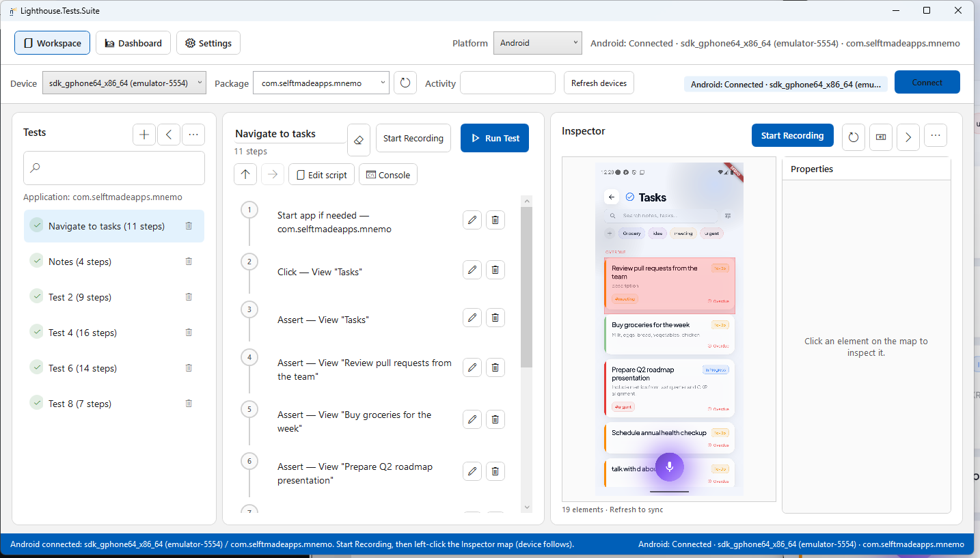Screen dimensions: 980x558
Task: Open the Package combo box
Action: [x=321, y=83]
